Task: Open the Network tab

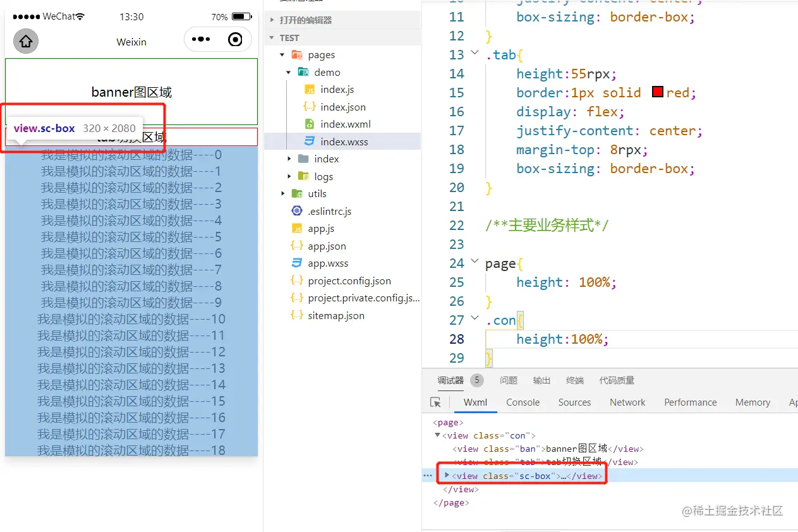Action: [627, 402]
